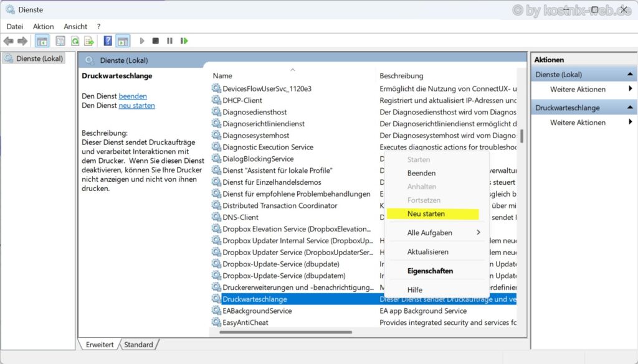Viewport: 638px width, 364px height.
Task: Open Help via blue question-mark icon
Action: click(x=108, y=41)
